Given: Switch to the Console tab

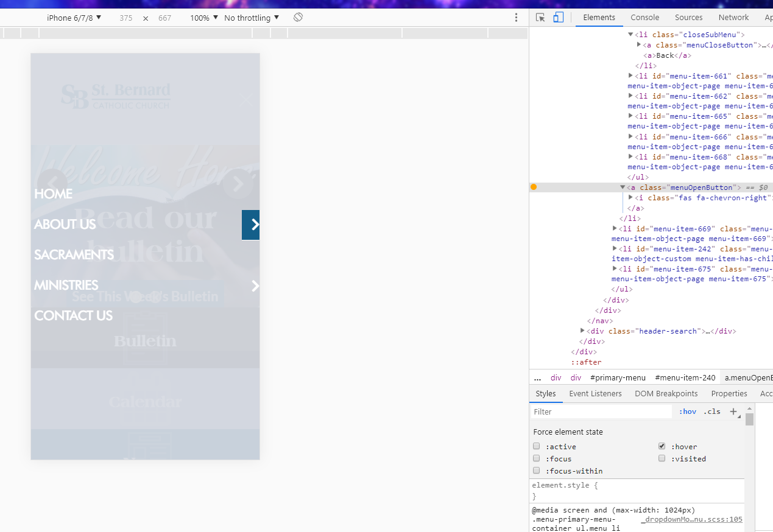Looking at the screenshot, I should tap(644, 18).
